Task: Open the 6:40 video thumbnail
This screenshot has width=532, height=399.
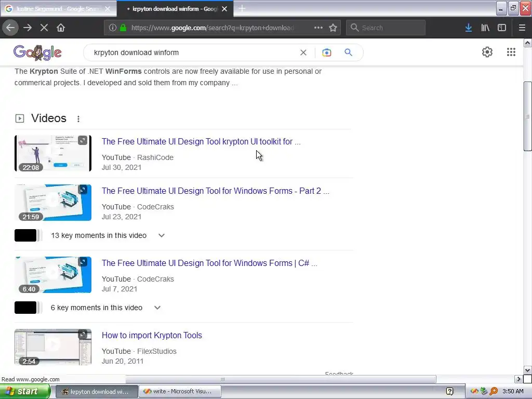Action: pyautogui.click(x=53, y=275)
